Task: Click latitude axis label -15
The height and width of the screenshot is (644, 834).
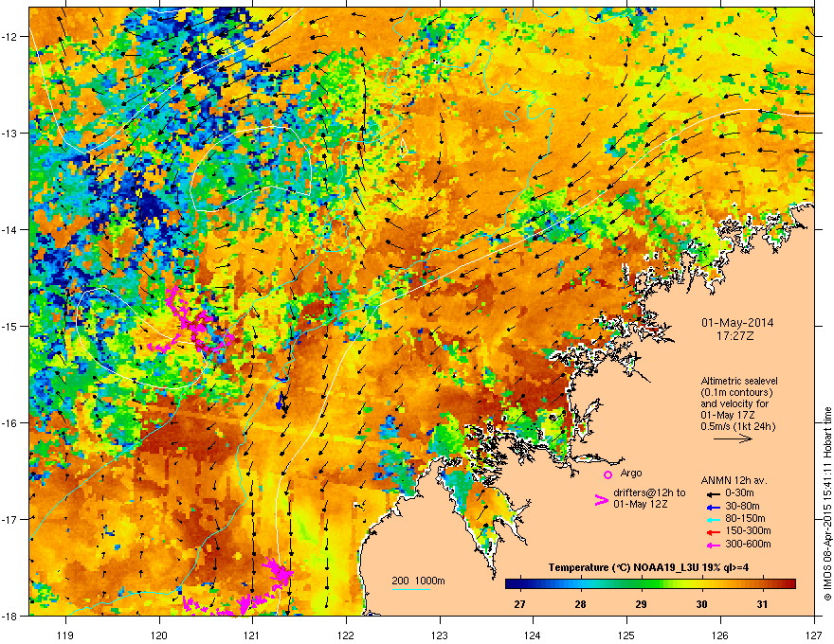Action: pos(11,326)
